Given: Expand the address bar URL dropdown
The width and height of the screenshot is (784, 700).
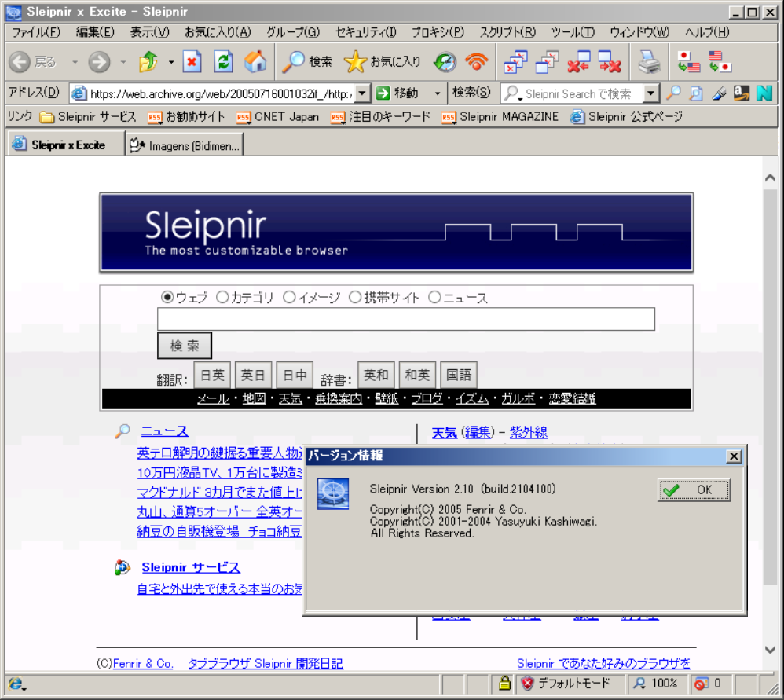Looking at the screenshot, I should click(x=362, y=93).
